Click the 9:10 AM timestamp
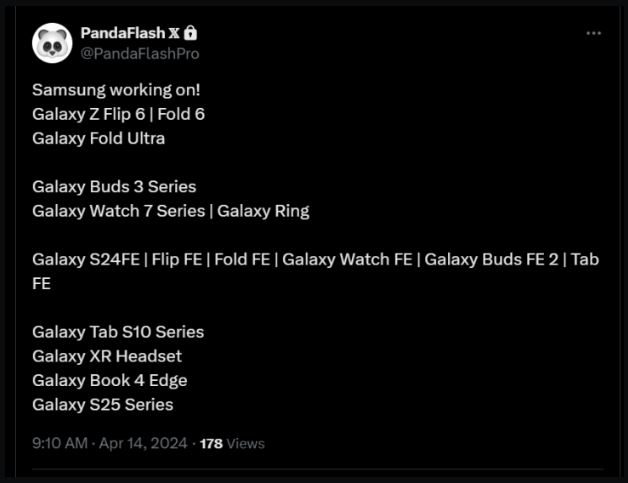This screenshot has height=483, width=628. tap(60, 443)
